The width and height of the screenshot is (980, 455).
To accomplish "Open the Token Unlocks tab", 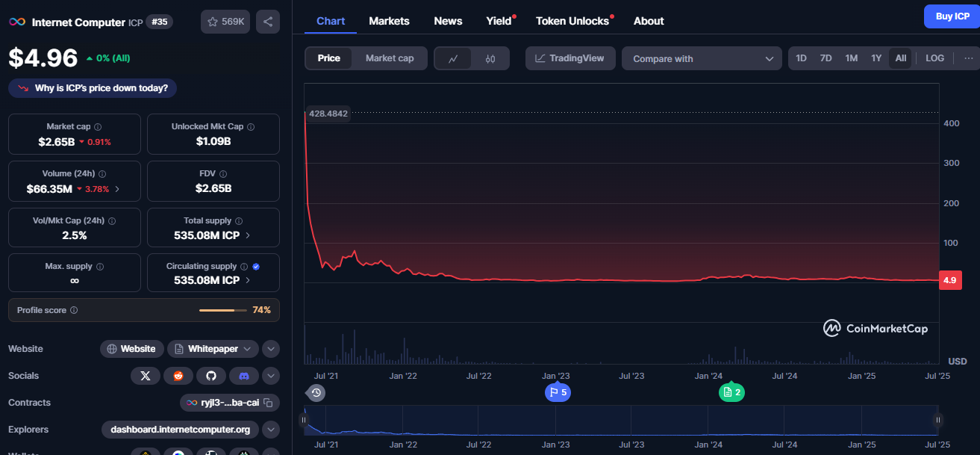I will (572, 21).
